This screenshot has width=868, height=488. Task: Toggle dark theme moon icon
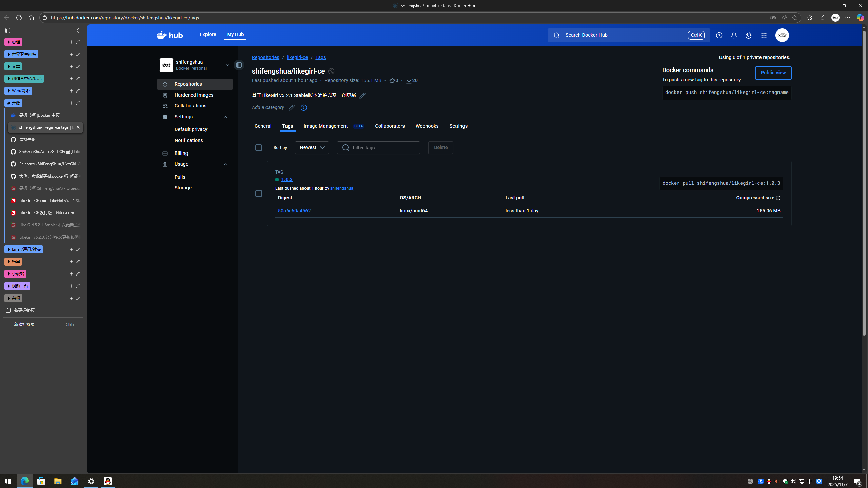pyautogui.click(x=749, y=35)
